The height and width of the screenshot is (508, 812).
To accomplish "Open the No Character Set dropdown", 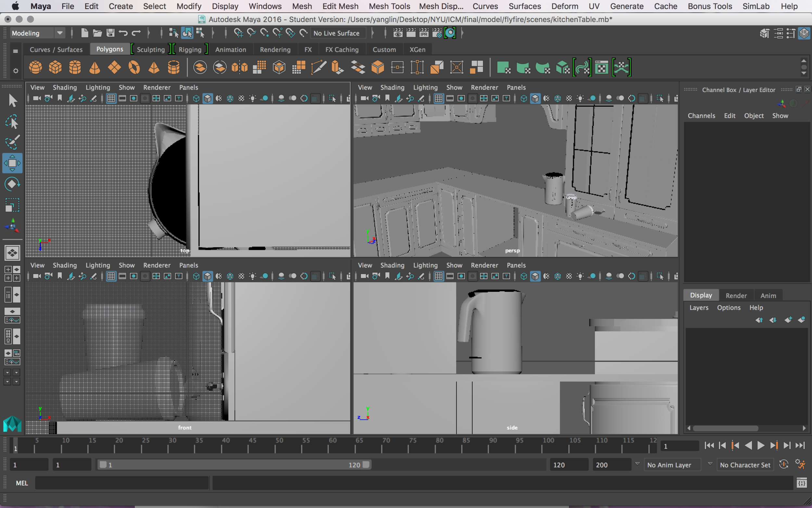I will point(745,465).
